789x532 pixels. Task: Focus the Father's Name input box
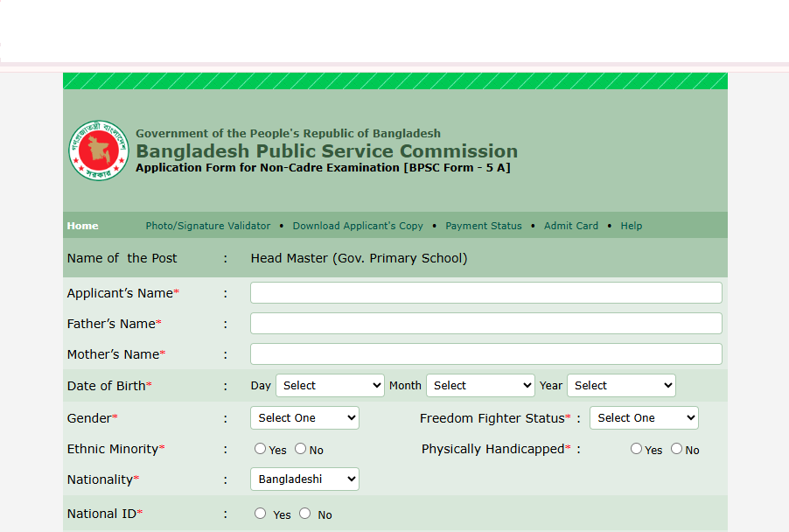point(485,324)
